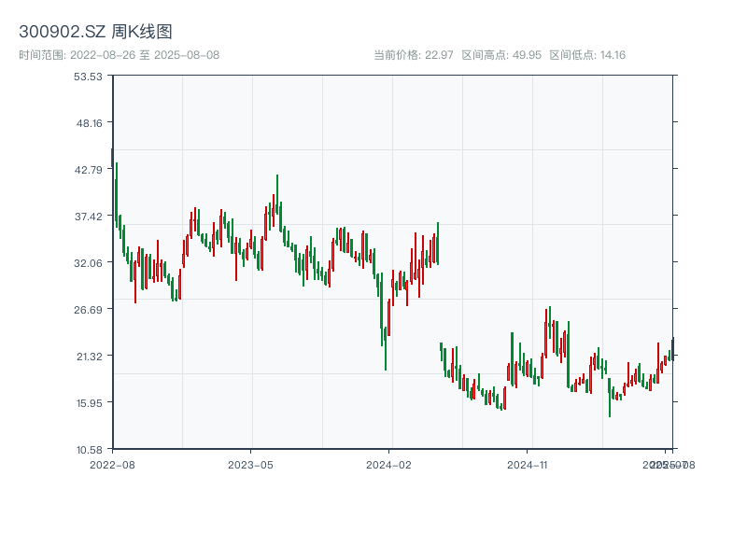Click the 15.95 y-axis price label
This screenshot has width=747, height=560.
(89, 403)
